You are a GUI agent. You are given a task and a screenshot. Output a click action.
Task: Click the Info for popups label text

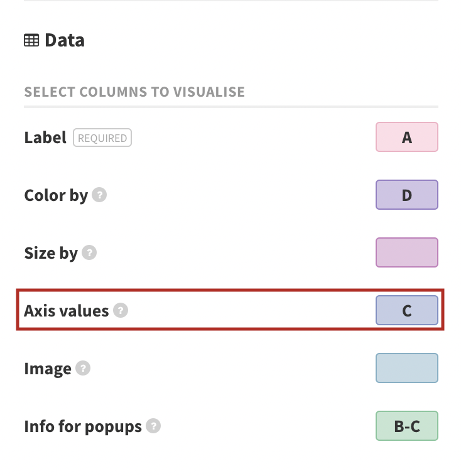coord(83,426)
